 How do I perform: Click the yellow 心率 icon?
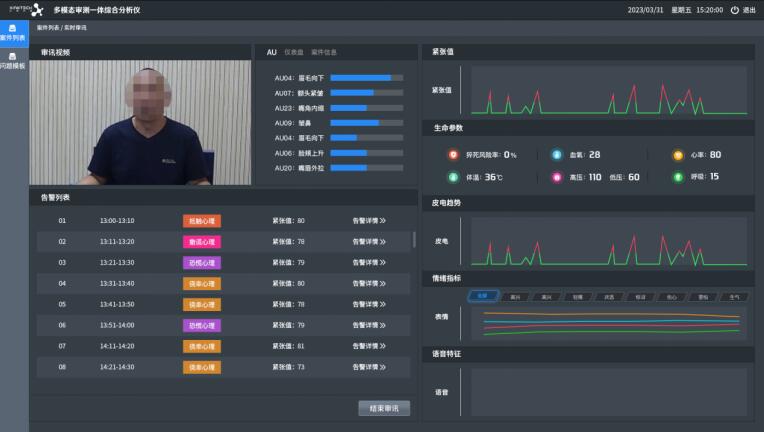678,155
